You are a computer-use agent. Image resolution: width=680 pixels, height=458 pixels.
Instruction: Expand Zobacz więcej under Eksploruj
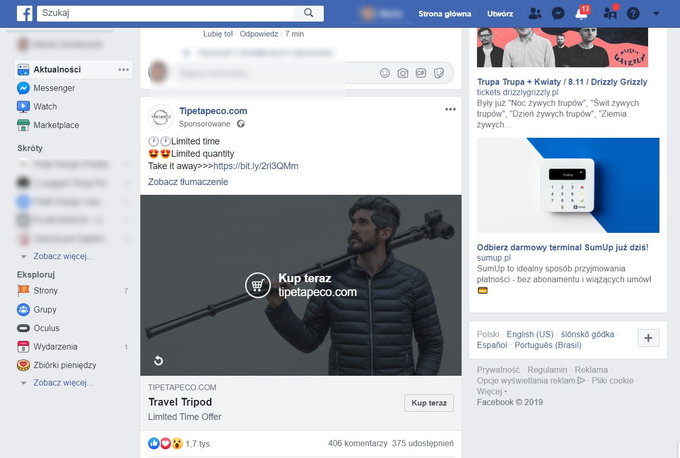(63, 383)
